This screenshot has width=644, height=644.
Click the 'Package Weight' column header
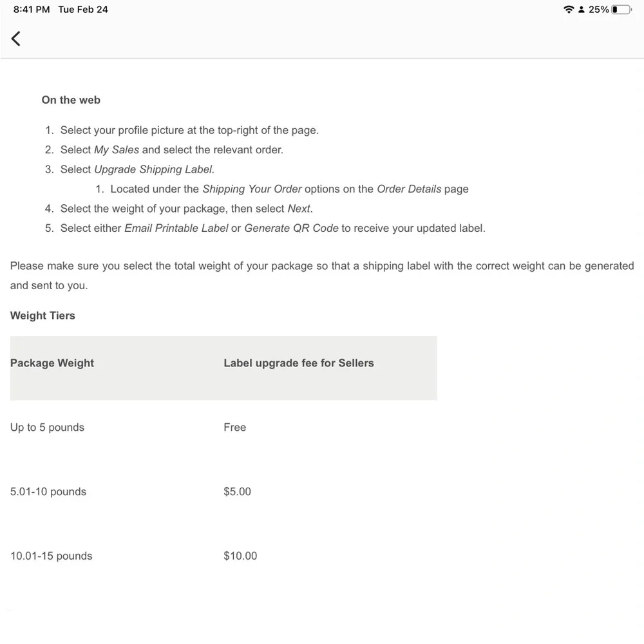click(52, 363)
